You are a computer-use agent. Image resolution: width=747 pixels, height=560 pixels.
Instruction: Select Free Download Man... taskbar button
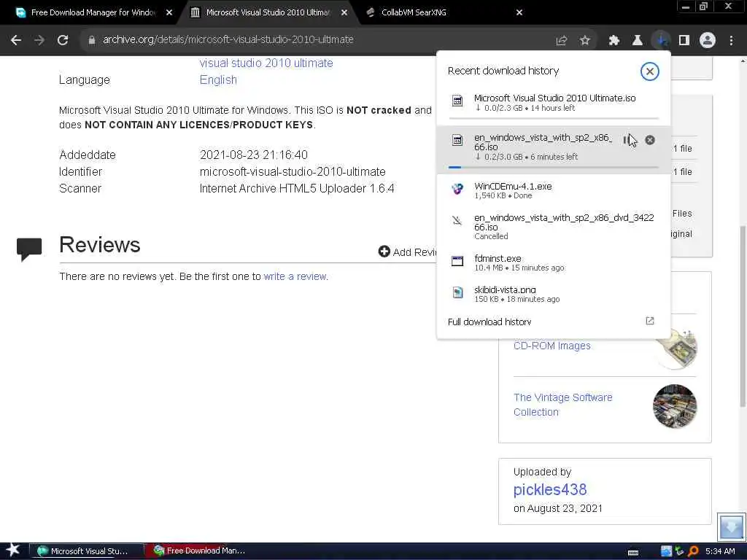click(203, 551)
